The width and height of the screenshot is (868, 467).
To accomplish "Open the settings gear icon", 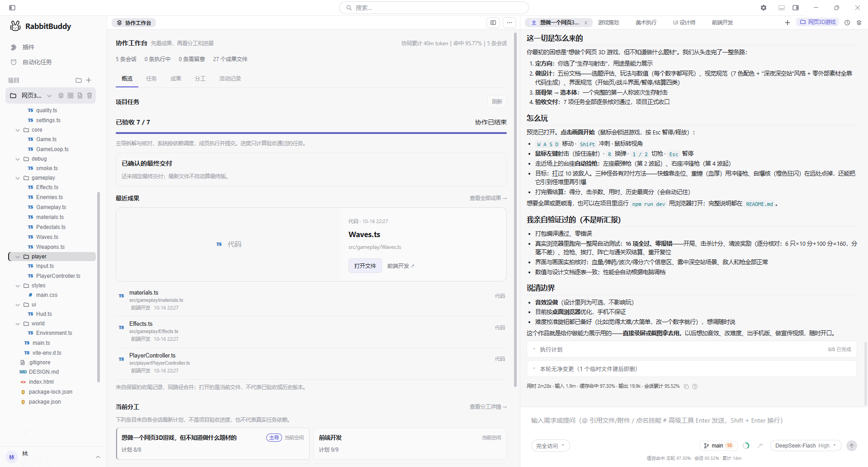I will click(764, 8).
